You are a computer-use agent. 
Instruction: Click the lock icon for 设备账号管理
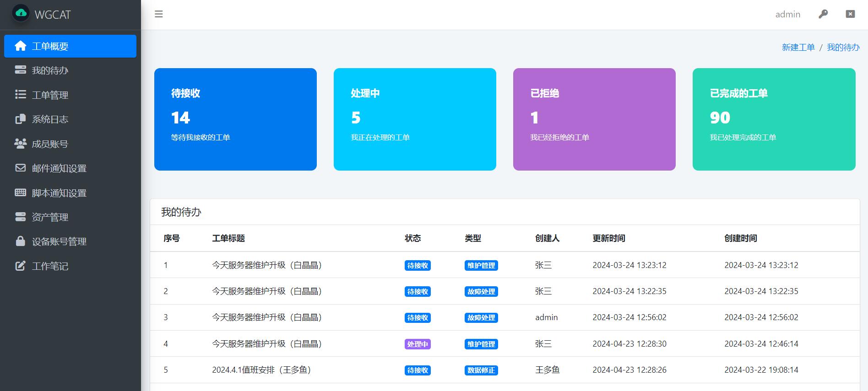[21, 241]
